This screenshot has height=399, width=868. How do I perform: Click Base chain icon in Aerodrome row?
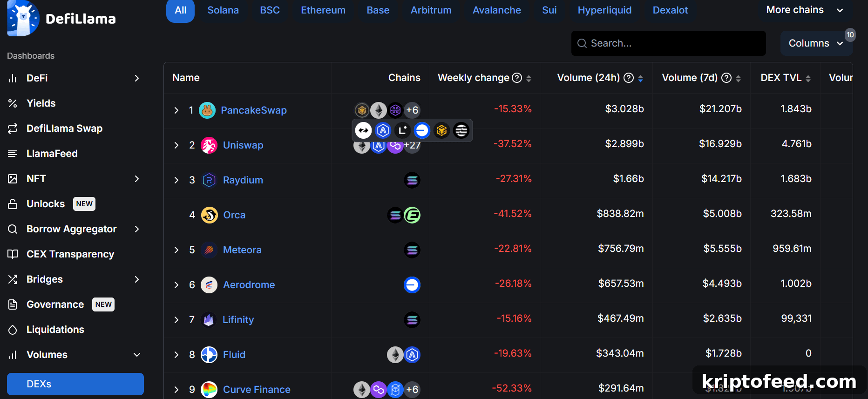coord(412,285)
